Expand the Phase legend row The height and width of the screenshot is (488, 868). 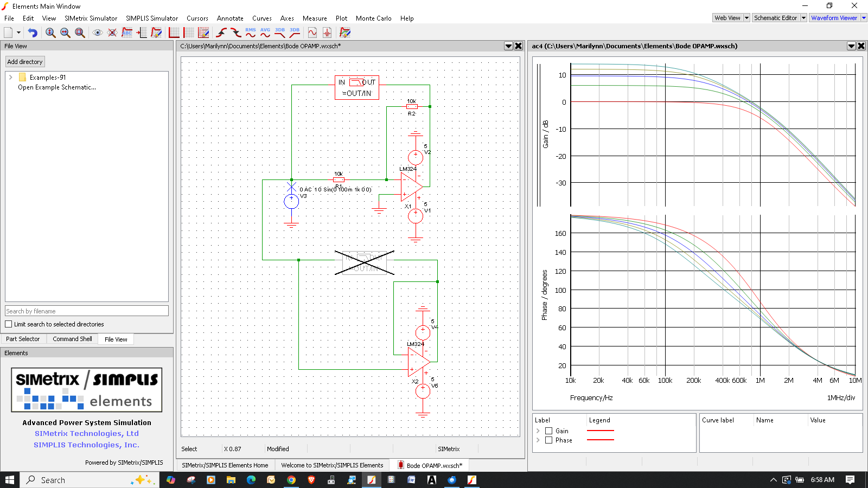pos(538,440)
